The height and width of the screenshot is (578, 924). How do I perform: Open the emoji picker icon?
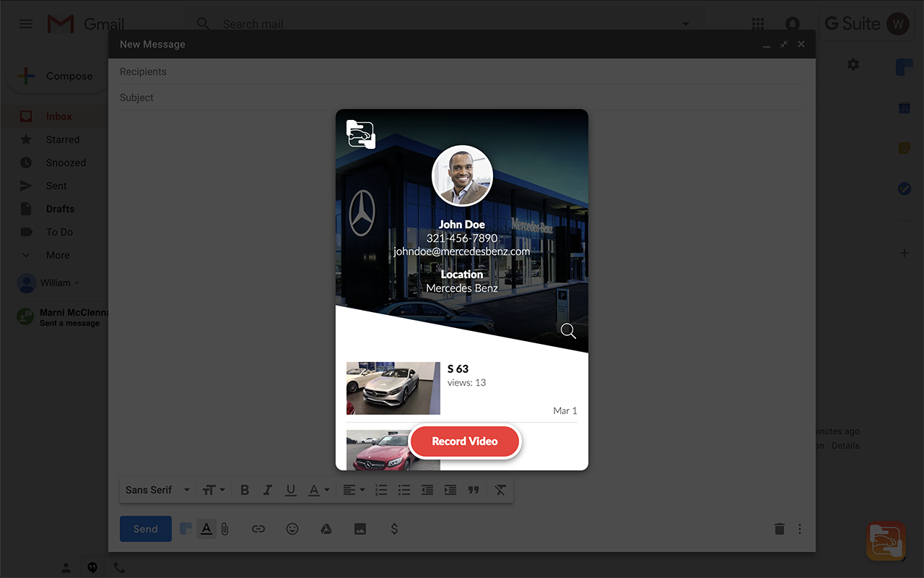pyautogui.click(x=292, y=529)
